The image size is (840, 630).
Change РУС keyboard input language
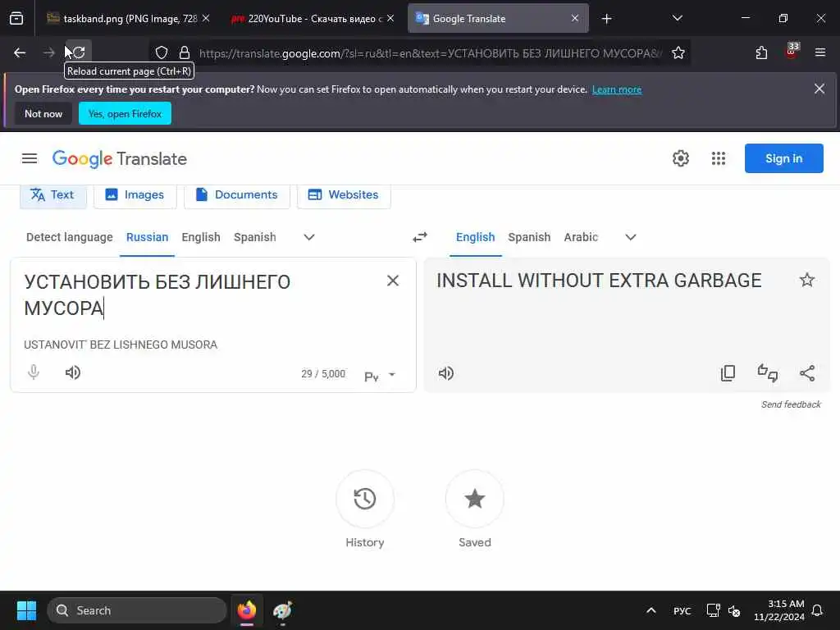(682, 610)
